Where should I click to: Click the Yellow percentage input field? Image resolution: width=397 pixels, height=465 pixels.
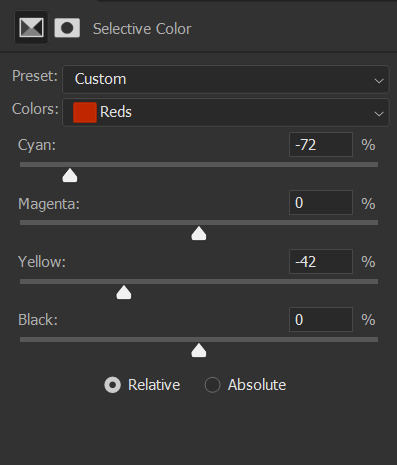coord(321,262)
